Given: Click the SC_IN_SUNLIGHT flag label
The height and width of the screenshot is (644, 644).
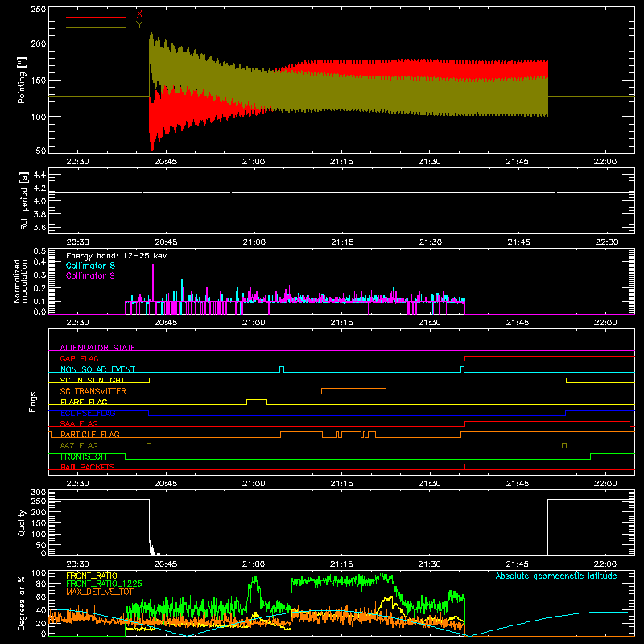Looking at the screenshot, I should point(93,380).
